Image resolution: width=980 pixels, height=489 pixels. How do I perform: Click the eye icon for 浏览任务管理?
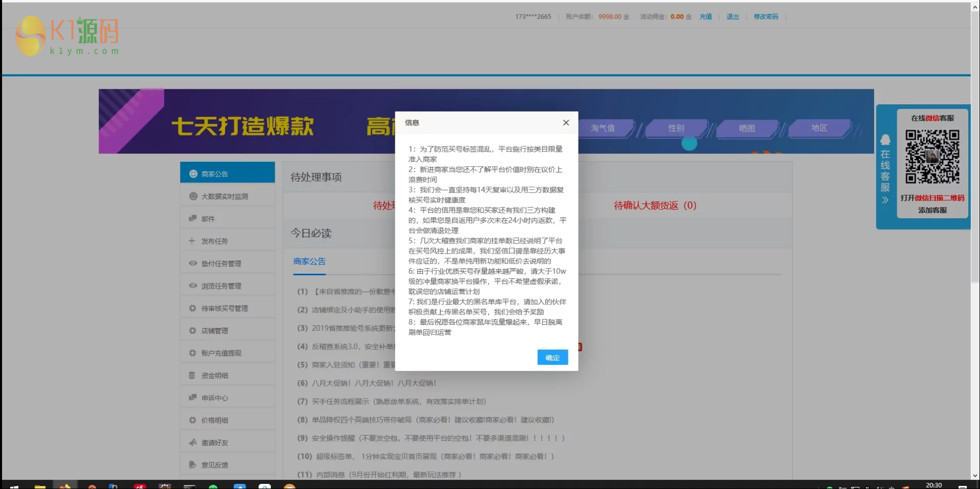[193, 285]
